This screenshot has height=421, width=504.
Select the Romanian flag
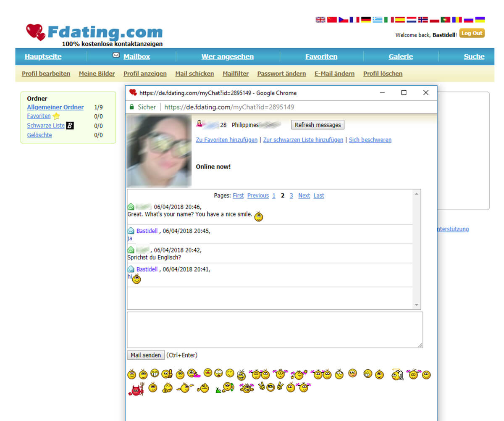point(457,20)
